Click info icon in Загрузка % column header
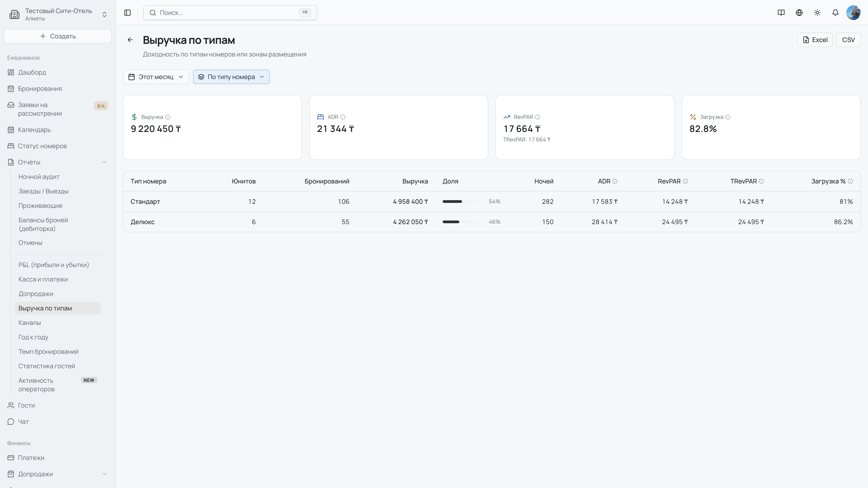The height and width of the screenshot is (488, 868). point(850,181)
